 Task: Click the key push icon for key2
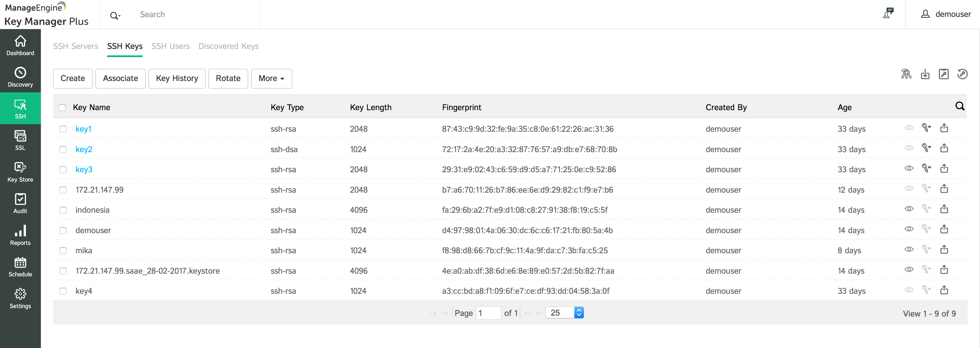pos(926,148)
